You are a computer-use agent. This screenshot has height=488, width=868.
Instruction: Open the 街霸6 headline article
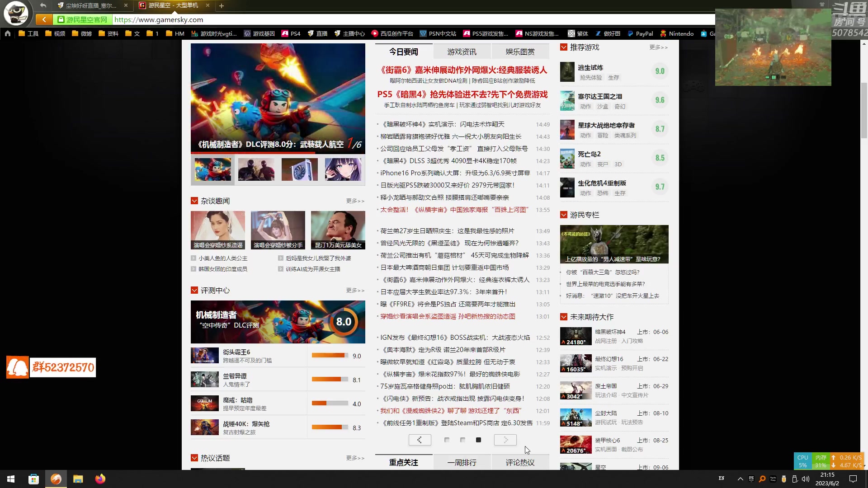tap(463, 70)
